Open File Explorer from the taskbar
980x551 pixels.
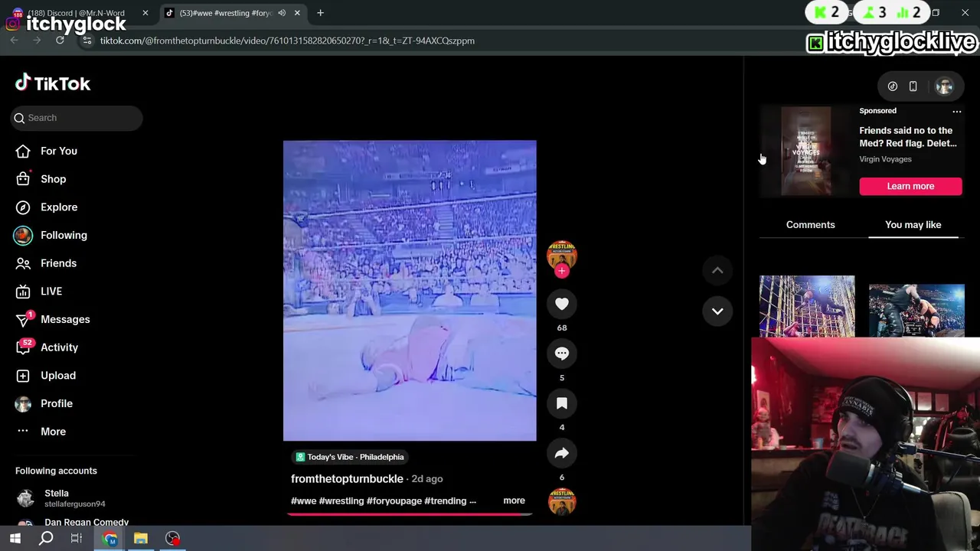pos(141,538)
